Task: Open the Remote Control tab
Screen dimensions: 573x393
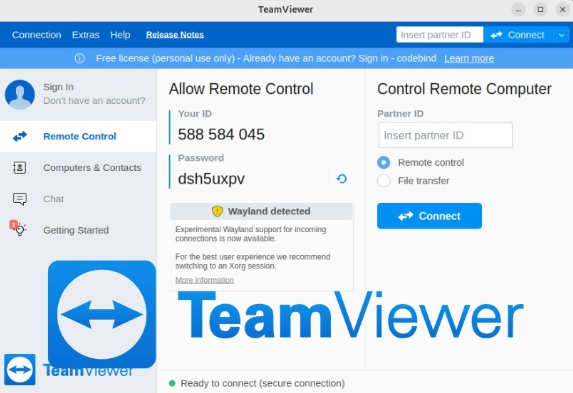Action: (x=78, y=136)
